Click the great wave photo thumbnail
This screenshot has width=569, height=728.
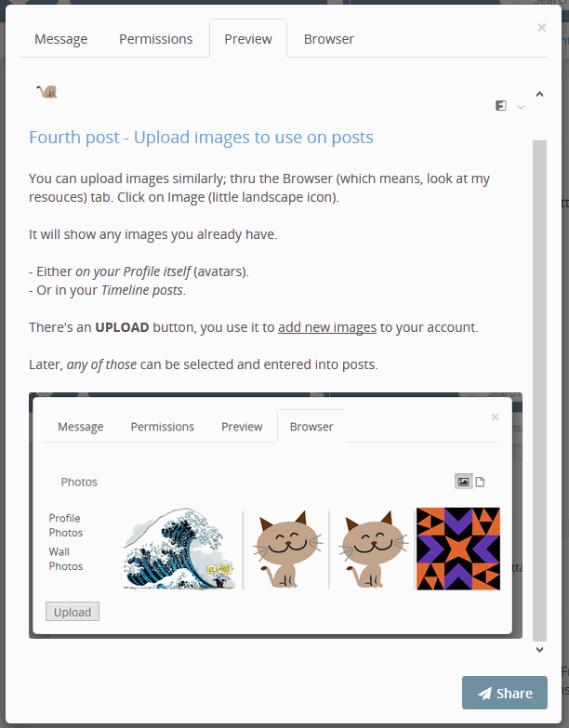pos(180,549)
